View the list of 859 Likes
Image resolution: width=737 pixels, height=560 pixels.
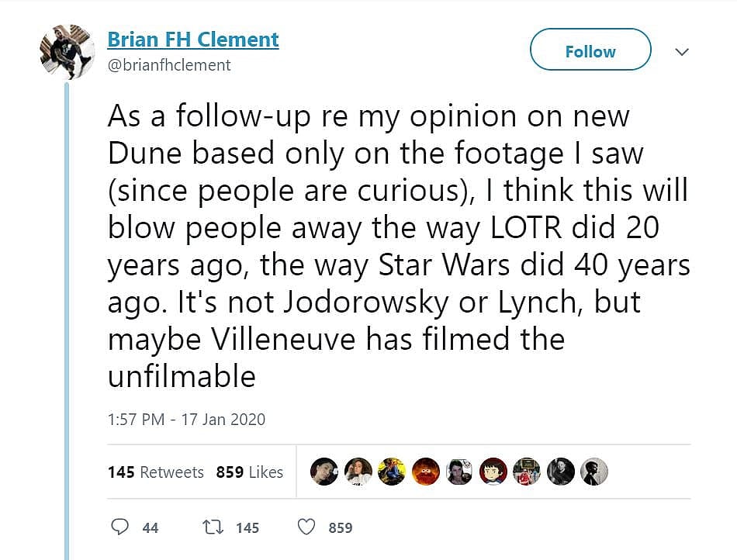click(250, 472)
